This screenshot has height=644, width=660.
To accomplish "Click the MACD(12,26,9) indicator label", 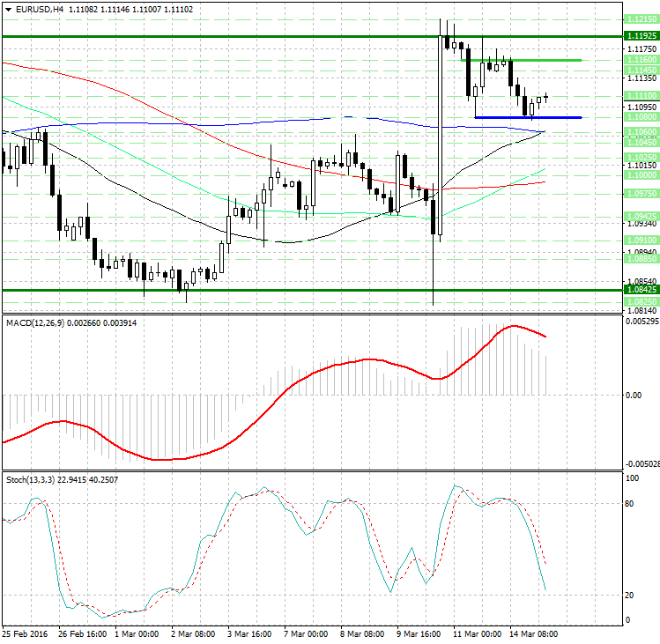I will coord(35,323).
